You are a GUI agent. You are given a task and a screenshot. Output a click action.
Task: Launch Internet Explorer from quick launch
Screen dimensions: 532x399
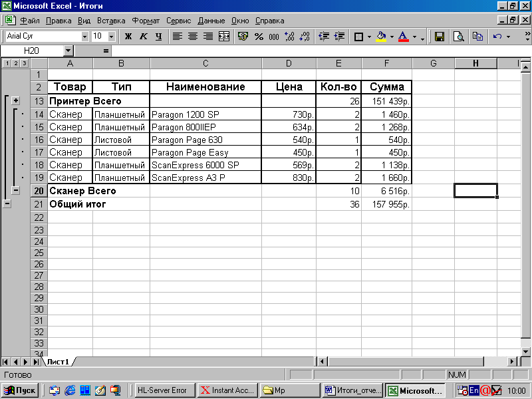pos(70,390)
